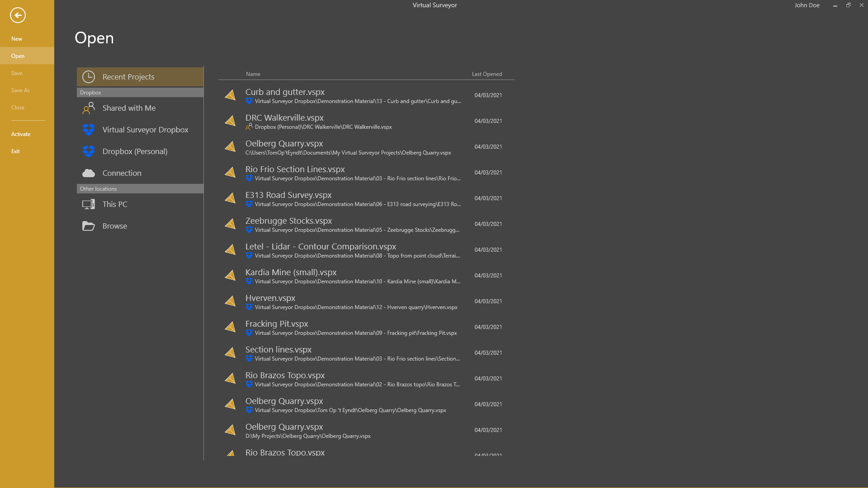This screenshot has height=488, width=868.
Task: Sort list by Last Opened column header
Action: point(486,74)
